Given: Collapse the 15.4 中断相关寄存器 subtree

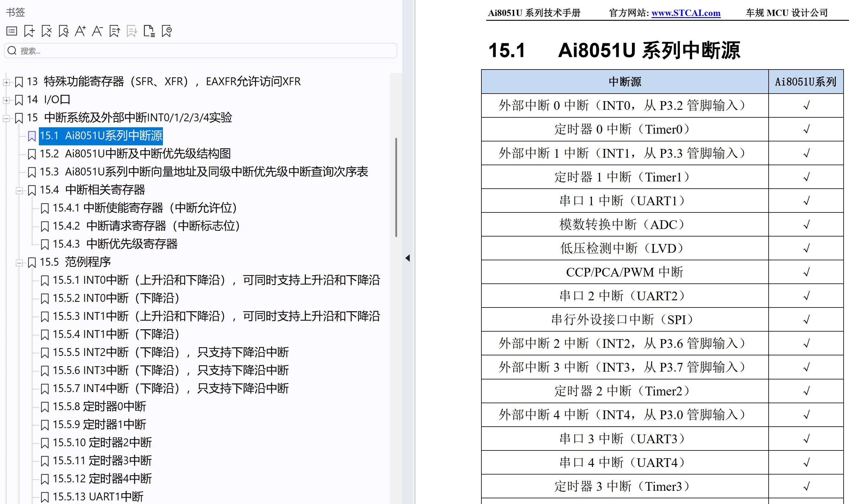Looking at the screenshot, I should tap(19, 190).
